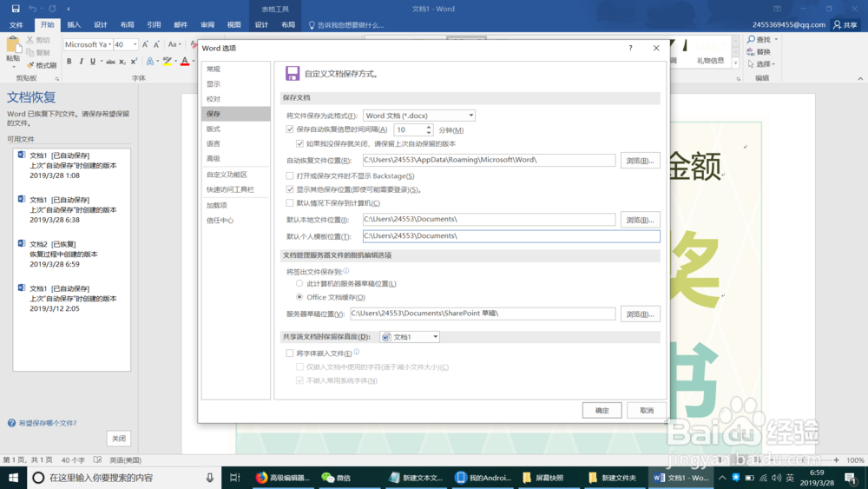Click the Copy (复制) icon

tap(30, 52)
